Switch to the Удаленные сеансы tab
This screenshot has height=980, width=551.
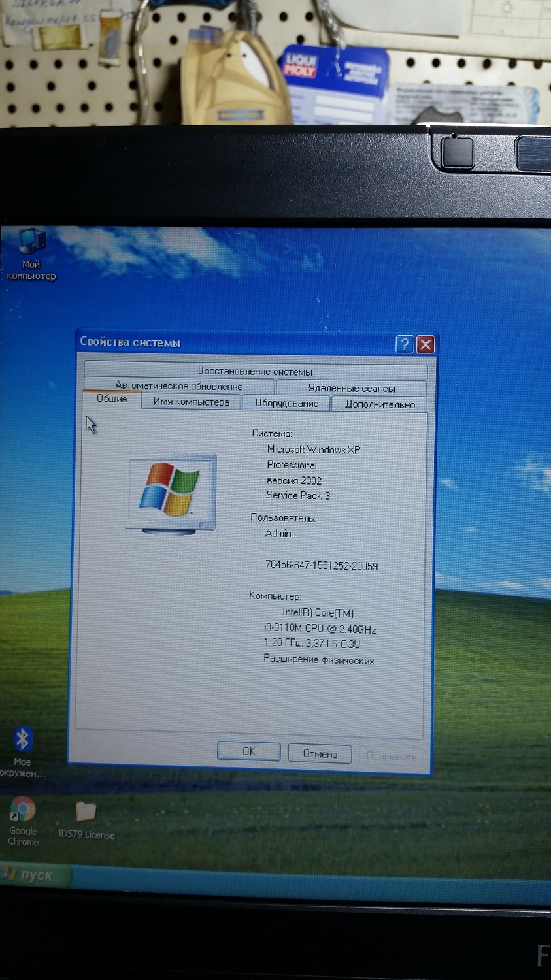tap(351, 388)
